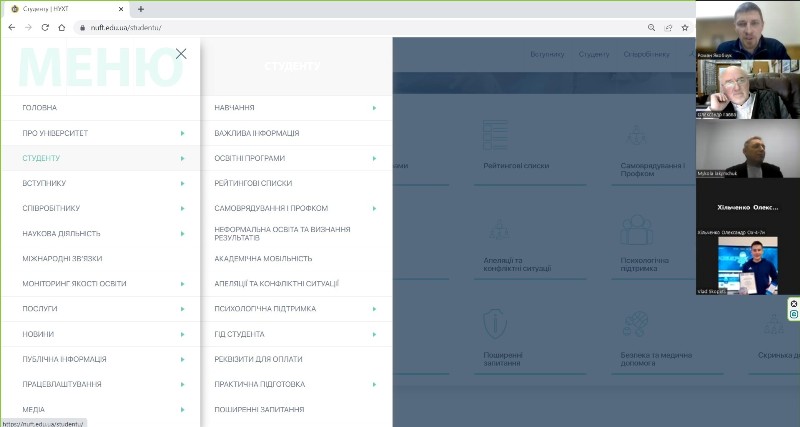Open a new browser tab with plus

[141, 9]
